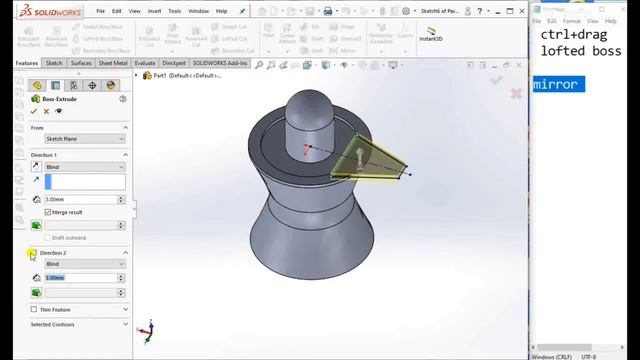Screen dimensions: 640x360
Task: Open the DimXpertManager crosshair tab icon
Action: click(x=92, y=85)
